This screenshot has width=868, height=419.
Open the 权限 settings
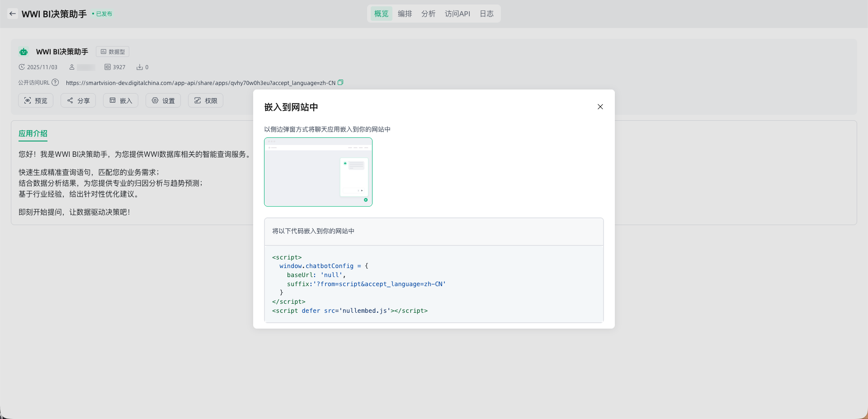[x=206, y=100]
